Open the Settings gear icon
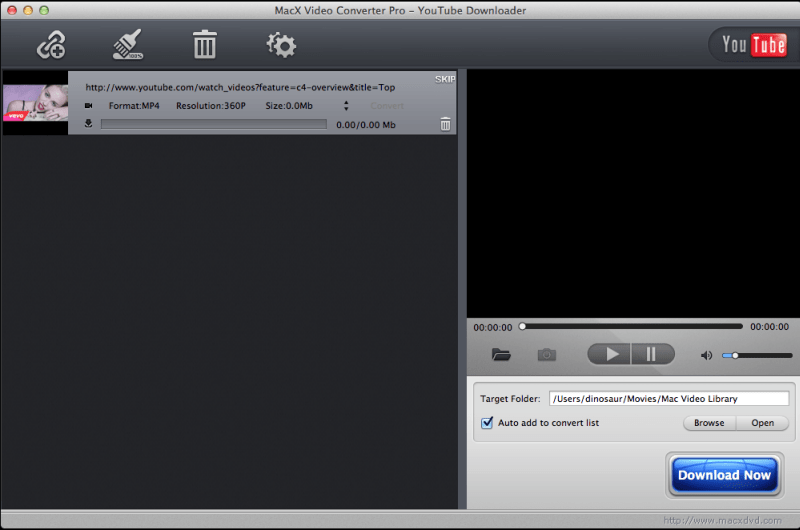 tap(281, 45)
